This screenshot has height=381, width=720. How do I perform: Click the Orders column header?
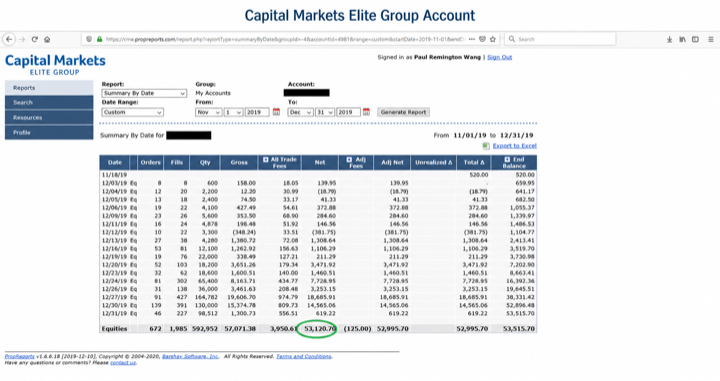tap(150, 162)
